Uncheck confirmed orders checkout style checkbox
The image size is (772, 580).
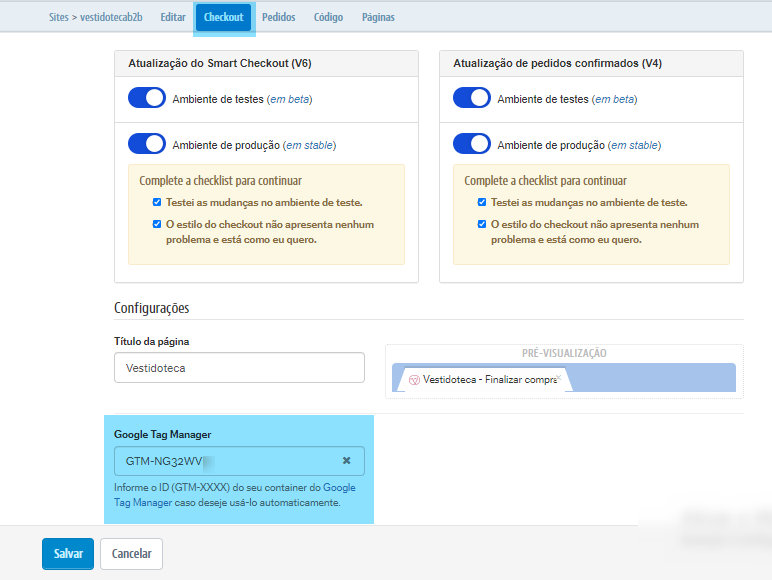click(482, 225)
